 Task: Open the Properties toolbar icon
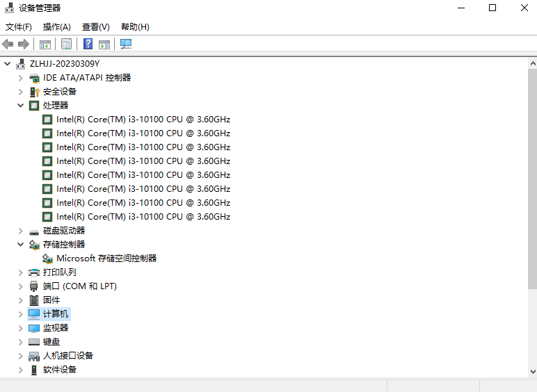tap(67, 44)
